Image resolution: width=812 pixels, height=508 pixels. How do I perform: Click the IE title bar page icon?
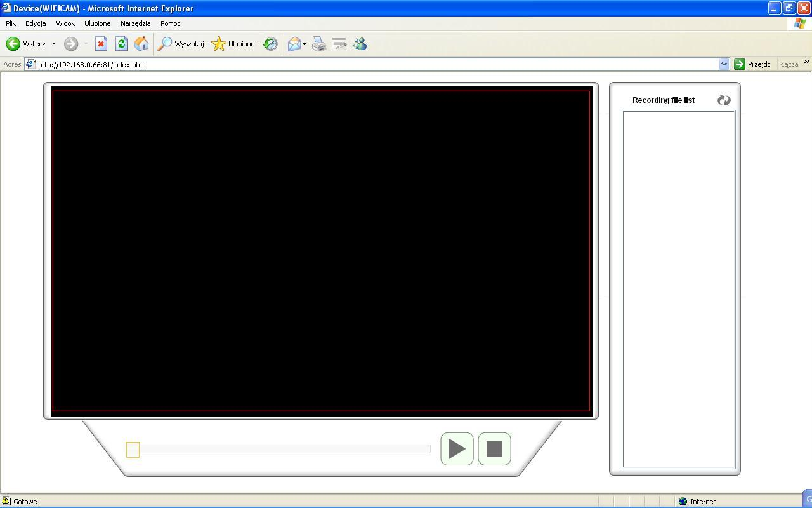[x=6, y=8]
